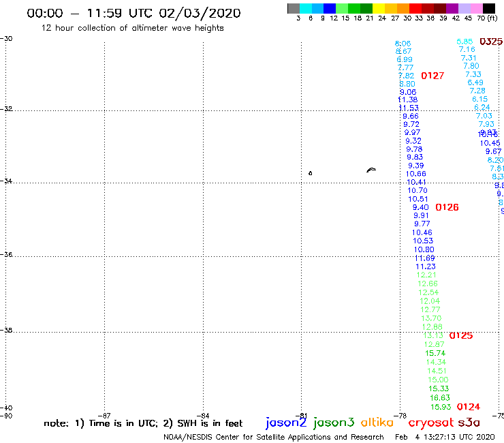Click the timestamp Feb 4 13:27:13 UTC 2020
The image size is (504, 443).
[445, 437]
